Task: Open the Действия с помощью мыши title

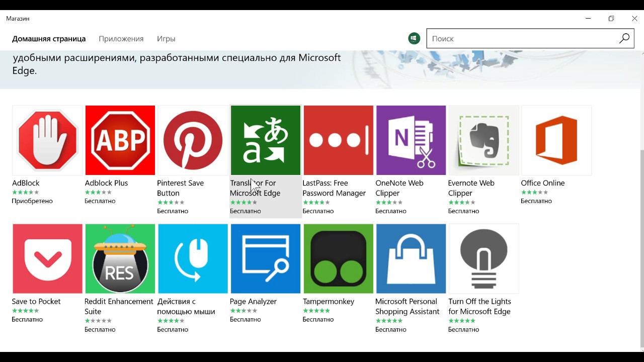Action: click(x=186, y=307)
